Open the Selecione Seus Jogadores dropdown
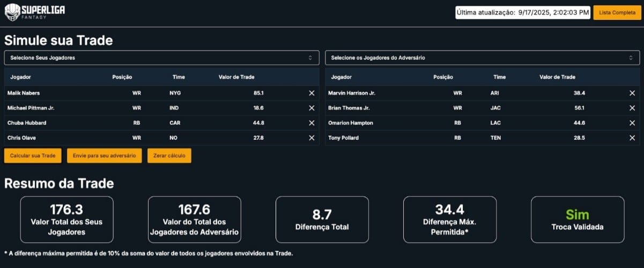The width and height of the screenshot is (644, 268). coord(161,57)
